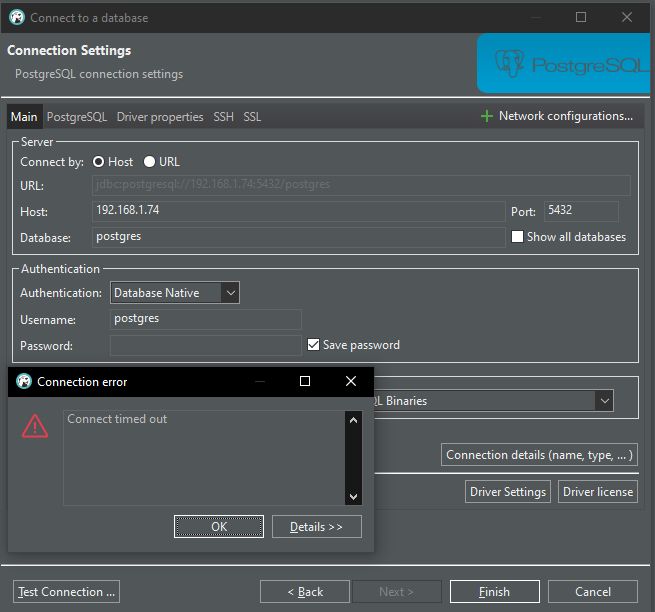The image size is (655, 612).
Task: Click the DBeaver icon in Connection error dialog
Action: pos(24,381)
